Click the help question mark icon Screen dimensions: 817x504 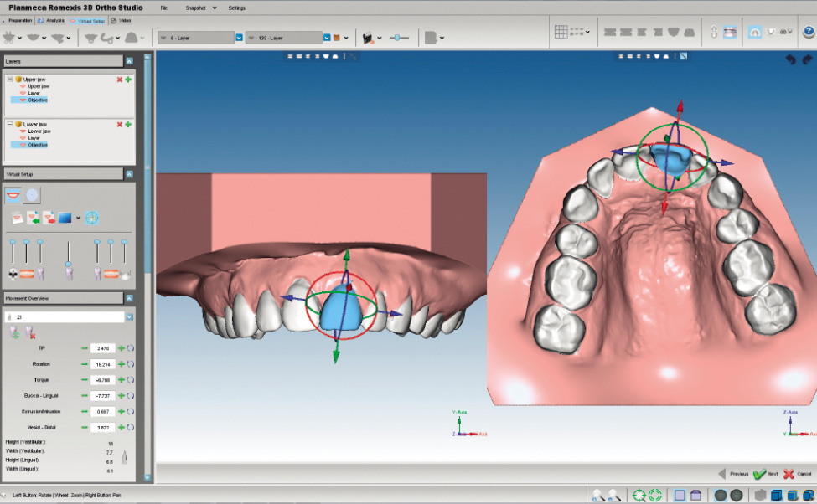807,32
